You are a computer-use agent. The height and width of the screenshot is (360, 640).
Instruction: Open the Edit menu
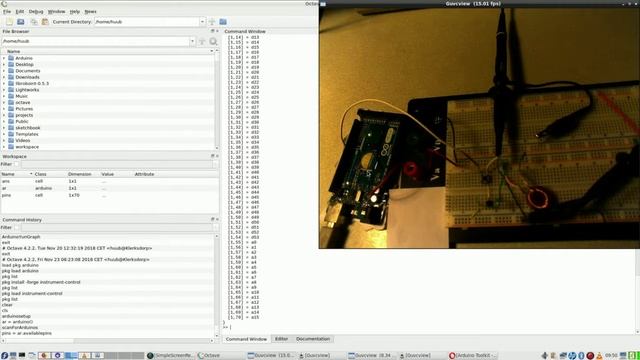point(20,11)
